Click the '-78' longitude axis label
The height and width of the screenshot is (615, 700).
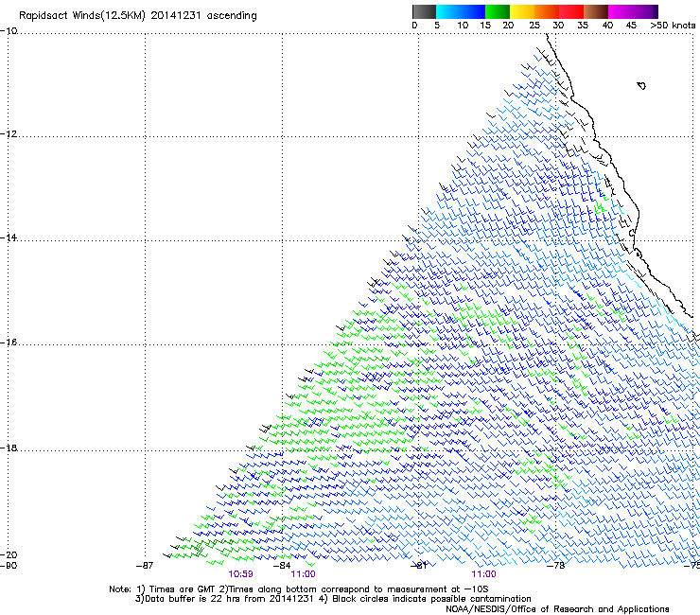tap(556, 566)
